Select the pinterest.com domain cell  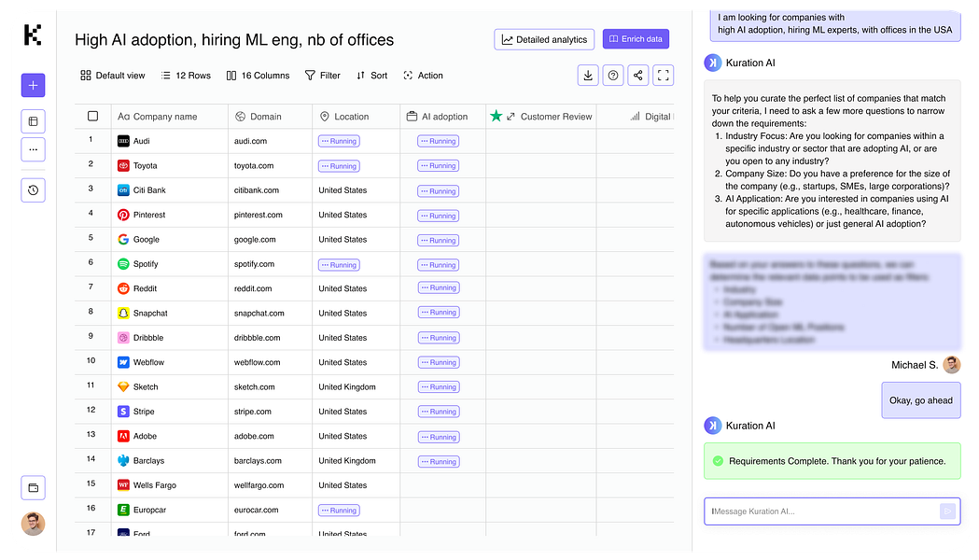[259, 215]
